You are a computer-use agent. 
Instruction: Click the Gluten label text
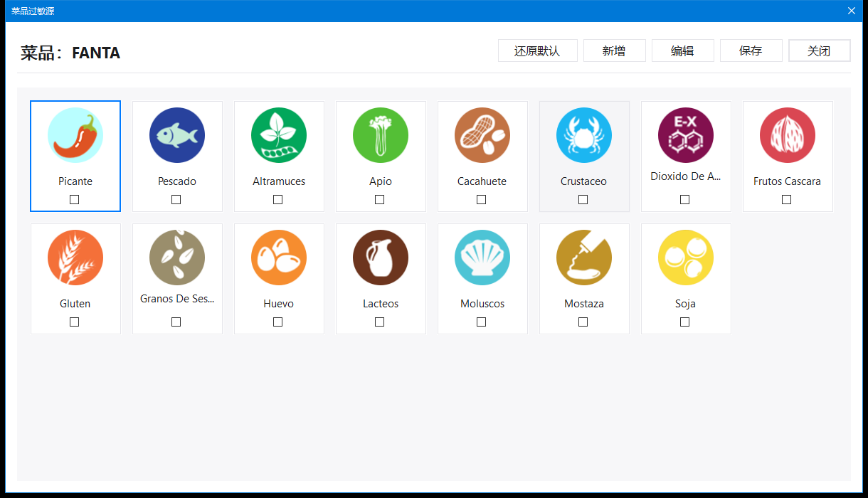[75, 304]
